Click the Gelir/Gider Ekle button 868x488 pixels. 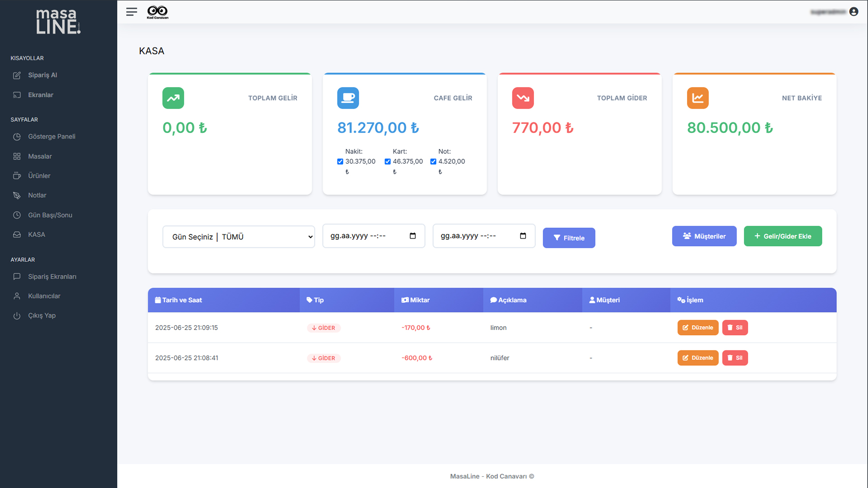(x=783, y=236)
